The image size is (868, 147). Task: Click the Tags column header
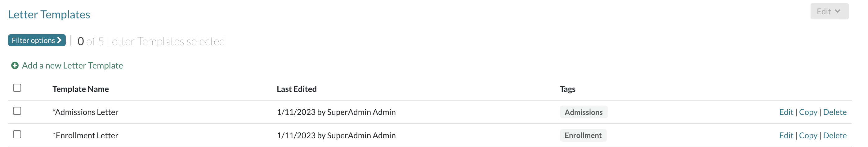(567, 89)
